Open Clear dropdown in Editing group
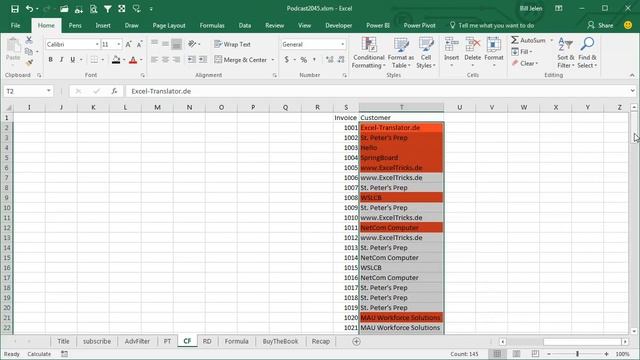Viewport: 640px width, 360px height. [x=525, y=63]
